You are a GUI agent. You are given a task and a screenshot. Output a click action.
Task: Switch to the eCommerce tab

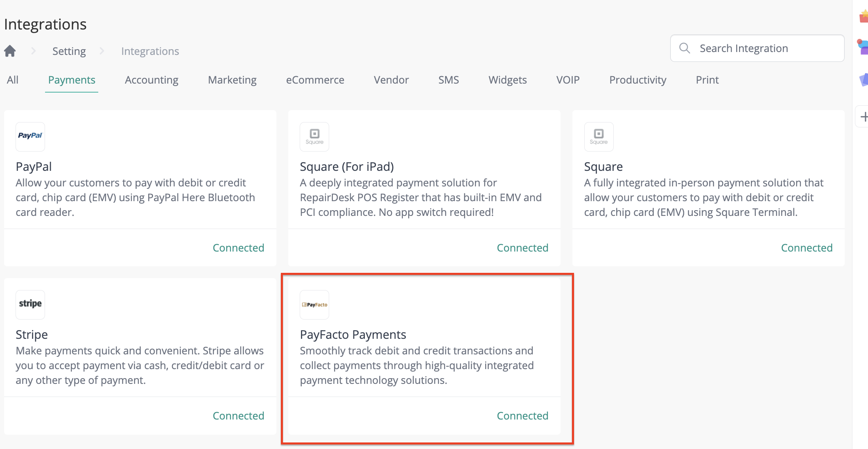pyautogui.click(x=315, y=80)
